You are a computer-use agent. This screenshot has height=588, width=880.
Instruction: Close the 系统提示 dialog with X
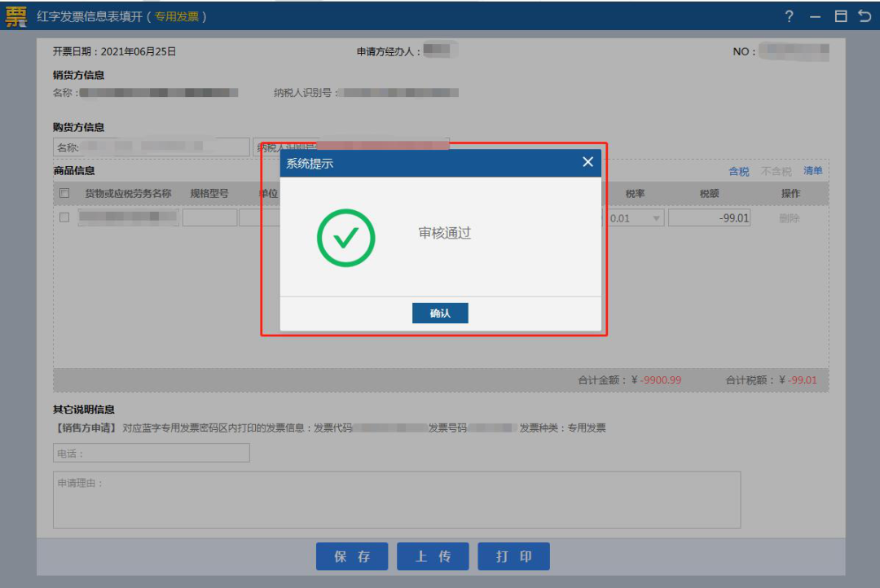(x=587, y=162)
